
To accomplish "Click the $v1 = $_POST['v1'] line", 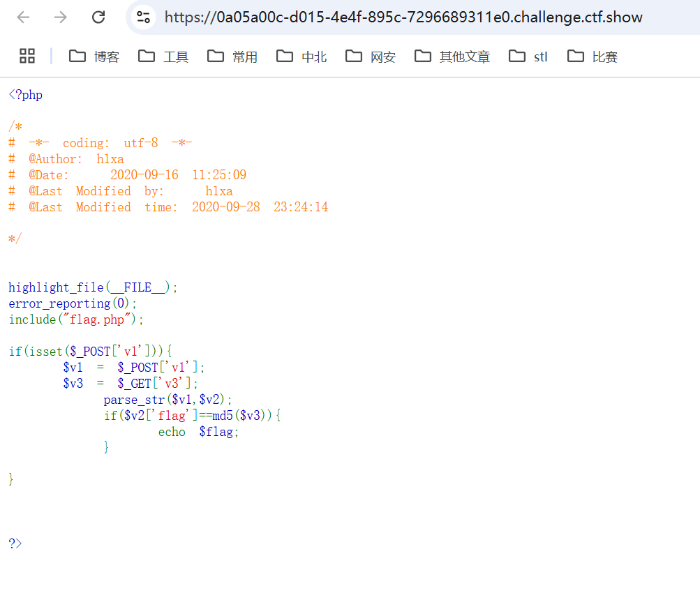I will coord(133,368).
